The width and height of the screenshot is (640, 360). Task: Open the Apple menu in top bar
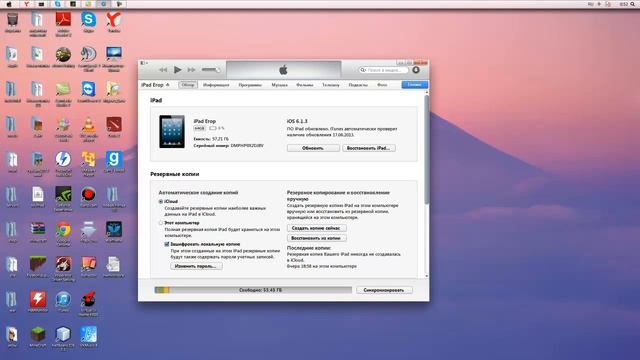pos(9,4)
